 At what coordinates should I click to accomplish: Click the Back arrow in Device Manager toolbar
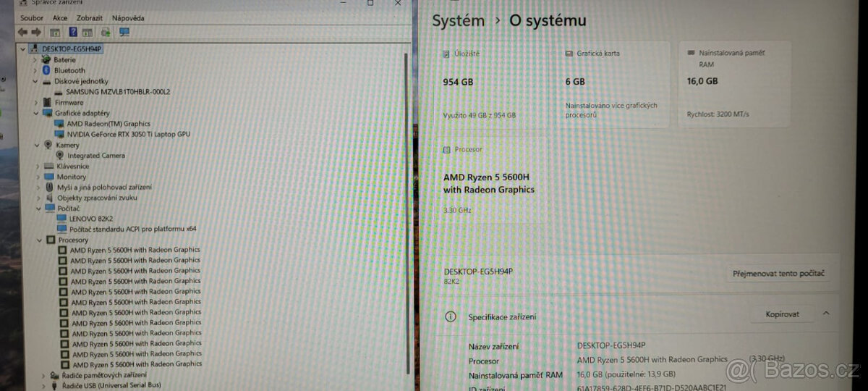pos(22,32)
